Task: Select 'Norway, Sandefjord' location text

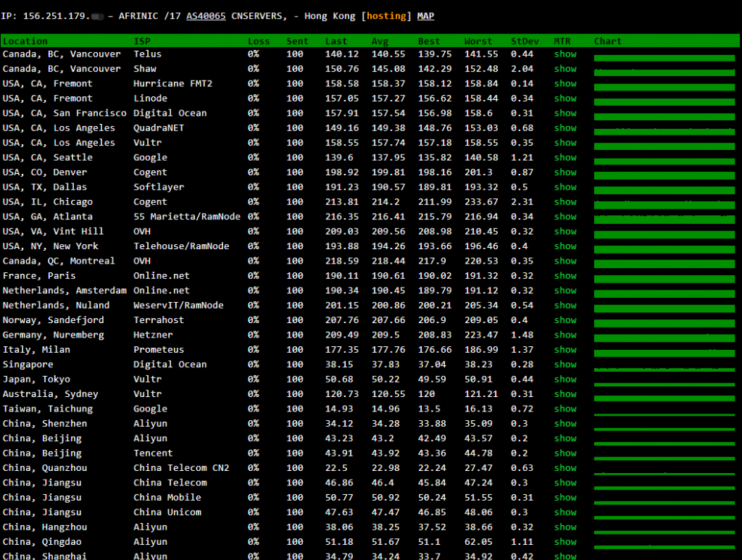Action: (54, 319)
